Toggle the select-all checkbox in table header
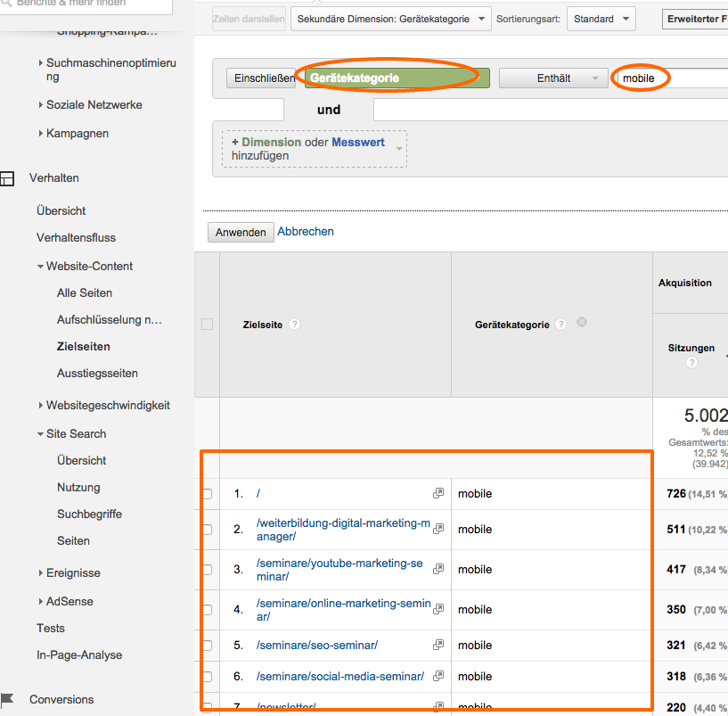 point(207,325)
